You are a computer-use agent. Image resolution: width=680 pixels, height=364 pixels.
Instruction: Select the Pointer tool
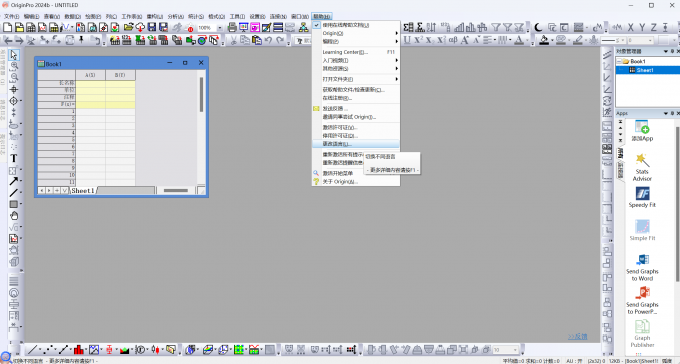point(13,55)
